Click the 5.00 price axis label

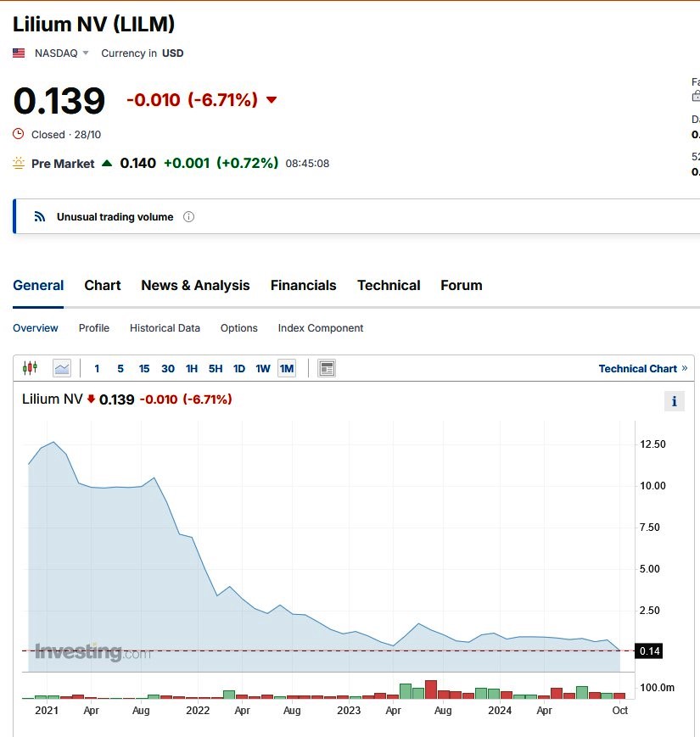(650, 569)
